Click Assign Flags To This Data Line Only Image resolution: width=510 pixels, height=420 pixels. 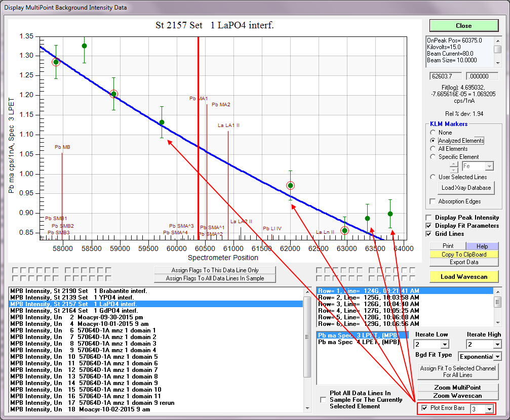216,270
